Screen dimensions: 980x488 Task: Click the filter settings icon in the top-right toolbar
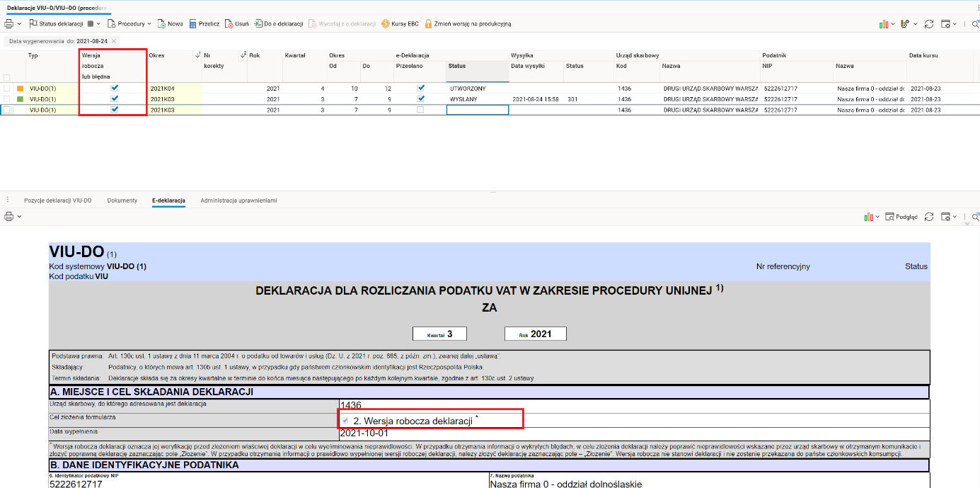(904, 23)
